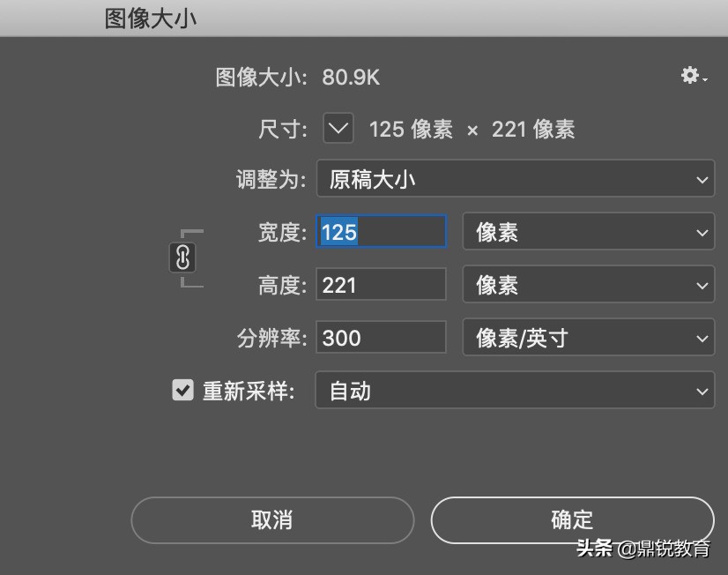The image size is (728, 575).
Task: Open the resample method 自动 dropdown
Action: click(x=514, y=391)
